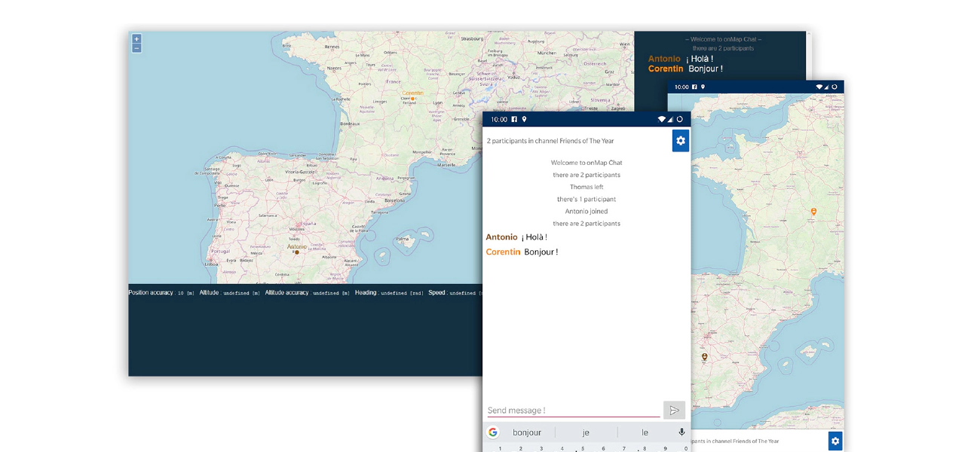Viewport: 980px width, 452px height.
Task: Zoom in using the map plus button
Action: [x=136, y=38]
